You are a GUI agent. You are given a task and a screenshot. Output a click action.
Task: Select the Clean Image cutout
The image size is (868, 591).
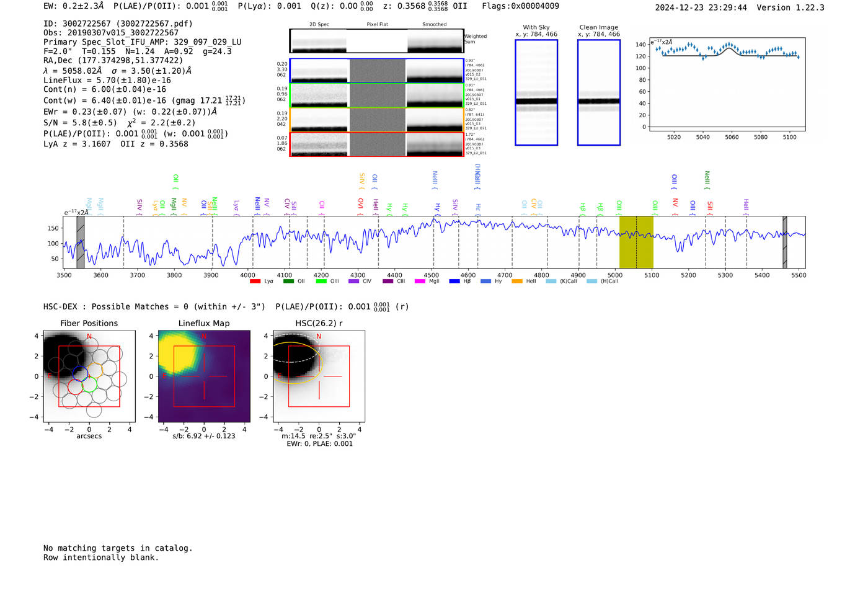pos(599,92)
